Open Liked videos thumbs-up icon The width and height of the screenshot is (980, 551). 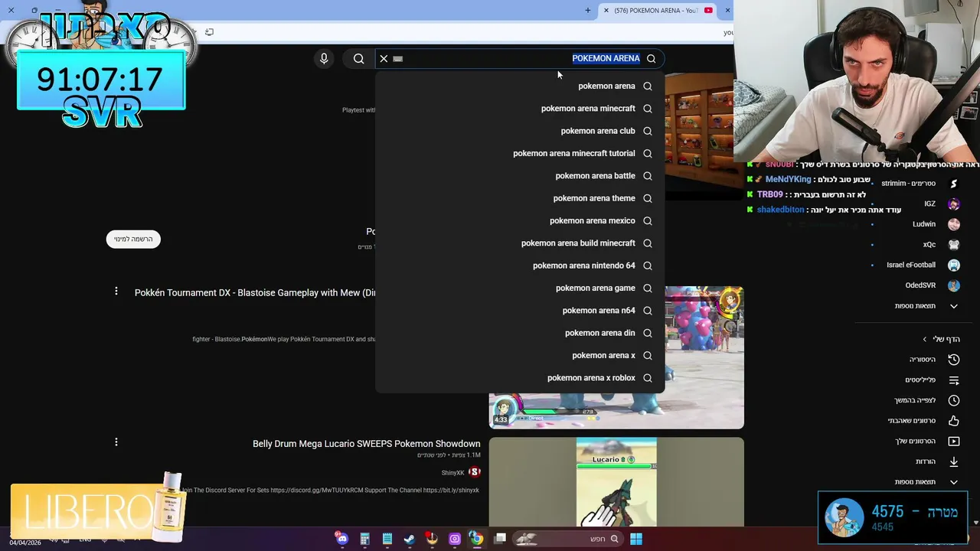(x=954, y=421)
